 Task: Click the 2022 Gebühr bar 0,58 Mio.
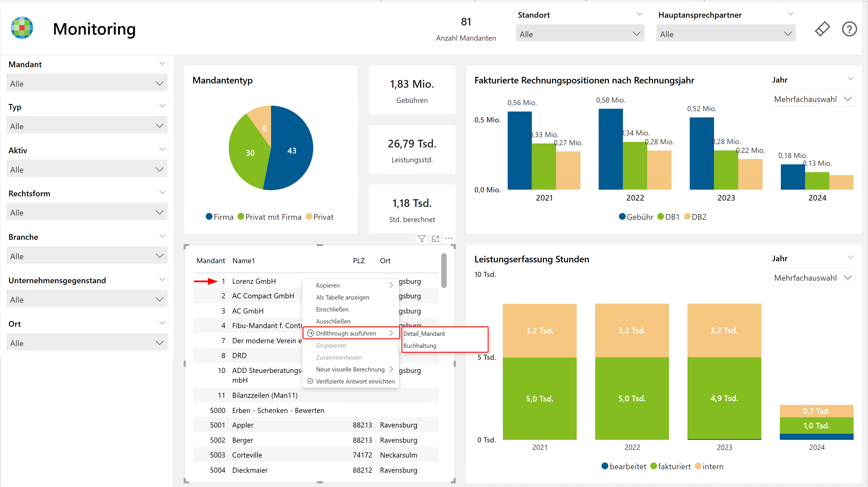[611, 149]
